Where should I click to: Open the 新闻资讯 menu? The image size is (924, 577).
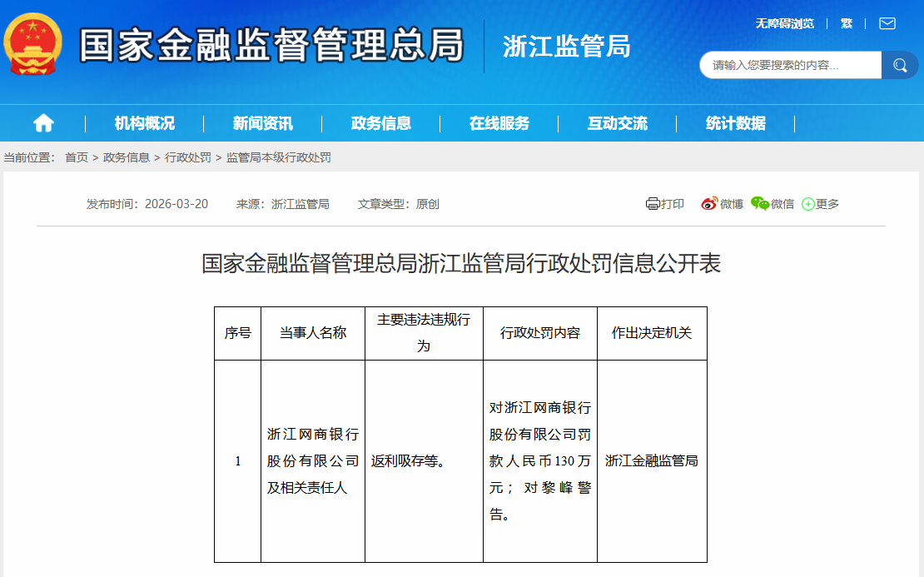point(263,123)
